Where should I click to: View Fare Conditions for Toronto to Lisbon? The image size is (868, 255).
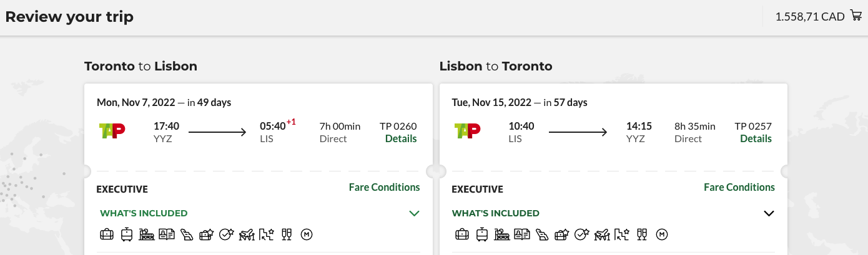[384, 187]
